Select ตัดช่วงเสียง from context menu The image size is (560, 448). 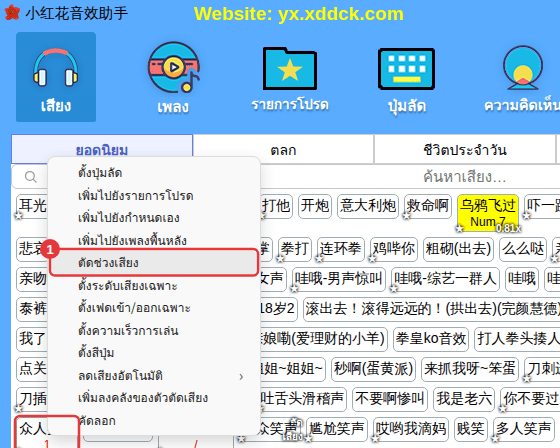[154, 263]
